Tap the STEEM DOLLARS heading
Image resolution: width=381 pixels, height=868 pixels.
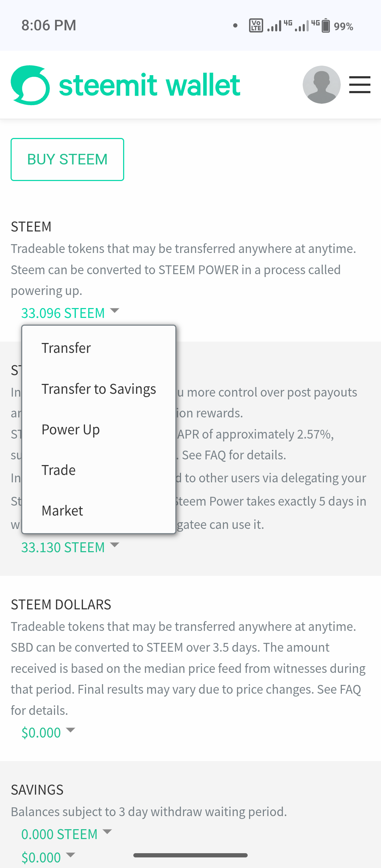[61, 604]
